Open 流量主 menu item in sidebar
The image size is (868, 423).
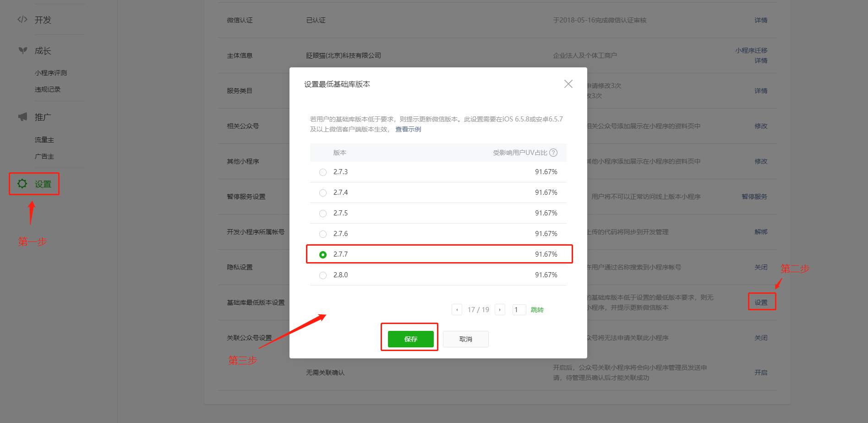coord(44,140)
